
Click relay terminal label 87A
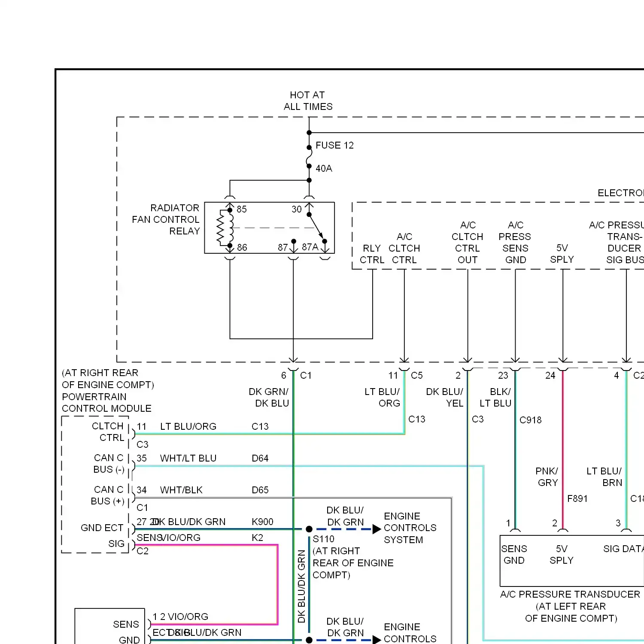[x=310, y=247]
